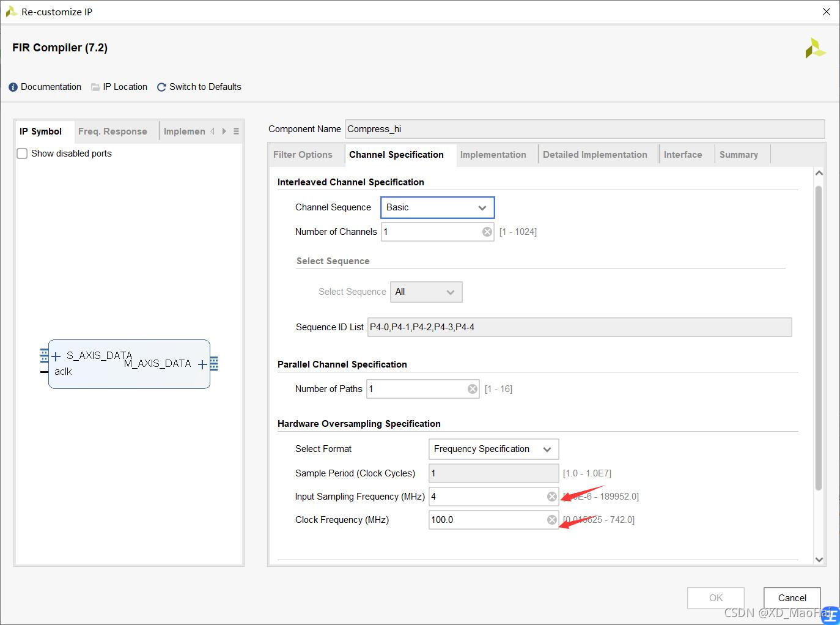Open the tab list menu icon
Screen dimensions: 840x625
(236, 131)
